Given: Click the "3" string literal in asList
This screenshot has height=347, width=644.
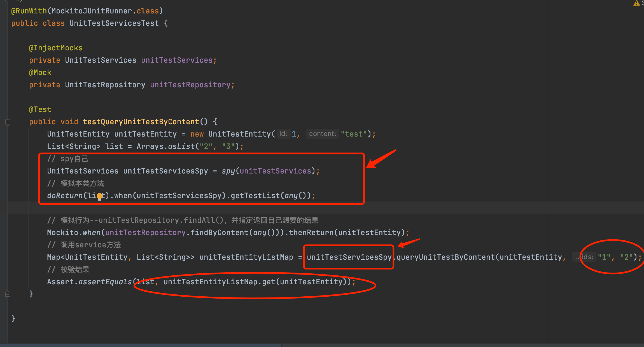Looking at the screenshot, I should pos(228,146).
